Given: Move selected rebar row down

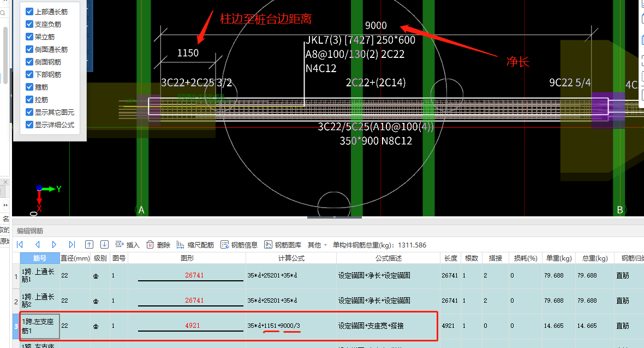Looking at the screenshot, I should coord(104,245).
